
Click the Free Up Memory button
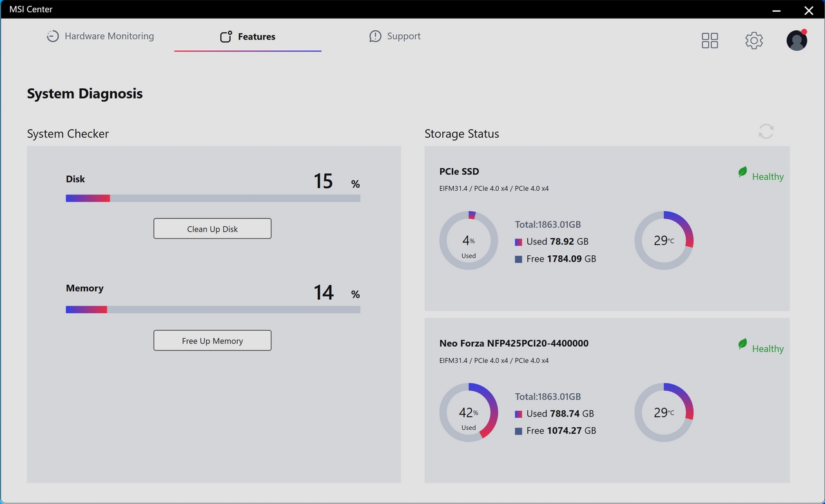pyautogui.click(x=212, y=341)
